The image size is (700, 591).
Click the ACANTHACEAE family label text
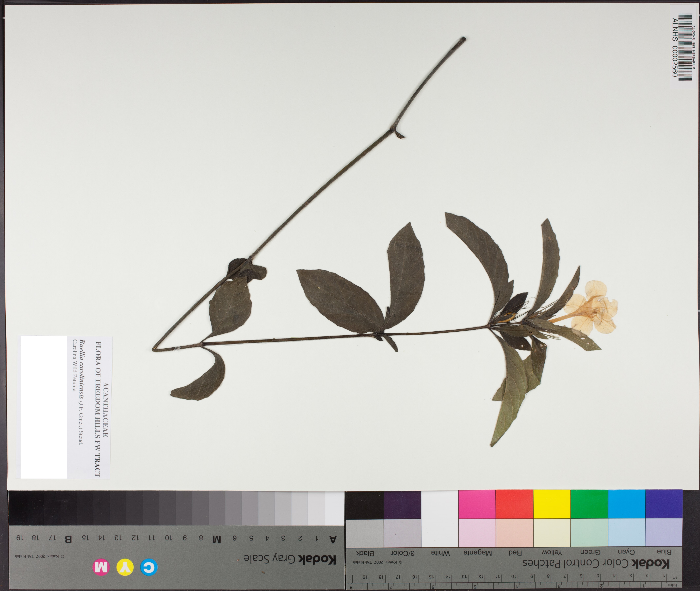[106, 409]
